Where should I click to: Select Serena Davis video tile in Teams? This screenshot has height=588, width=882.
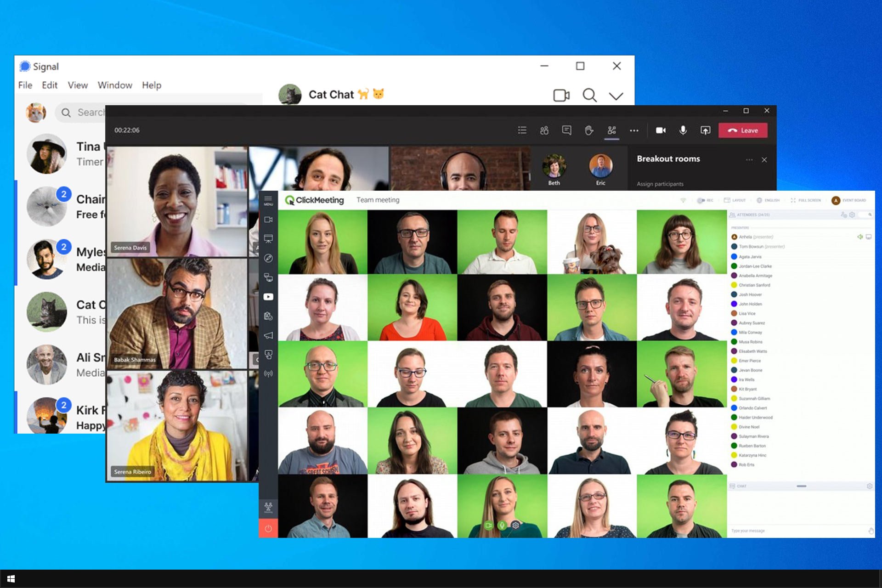[177, 202]
